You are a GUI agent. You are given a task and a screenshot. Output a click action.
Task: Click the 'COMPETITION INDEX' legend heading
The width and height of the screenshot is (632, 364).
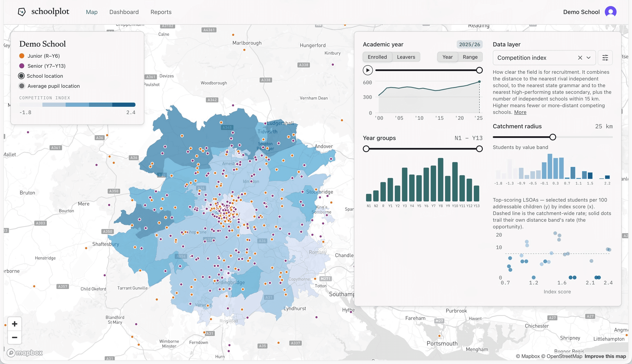45,98
